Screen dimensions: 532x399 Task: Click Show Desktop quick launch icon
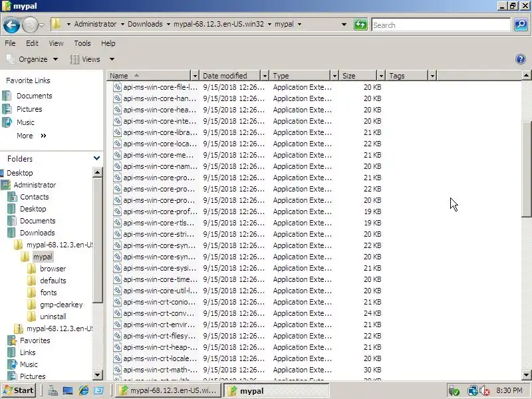(x=68, y=390)
